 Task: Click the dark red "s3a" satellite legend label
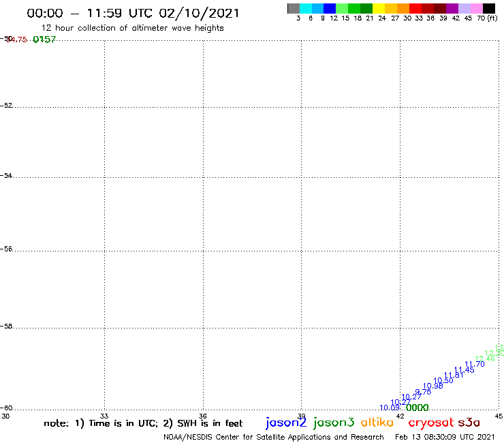coord(469,423)
